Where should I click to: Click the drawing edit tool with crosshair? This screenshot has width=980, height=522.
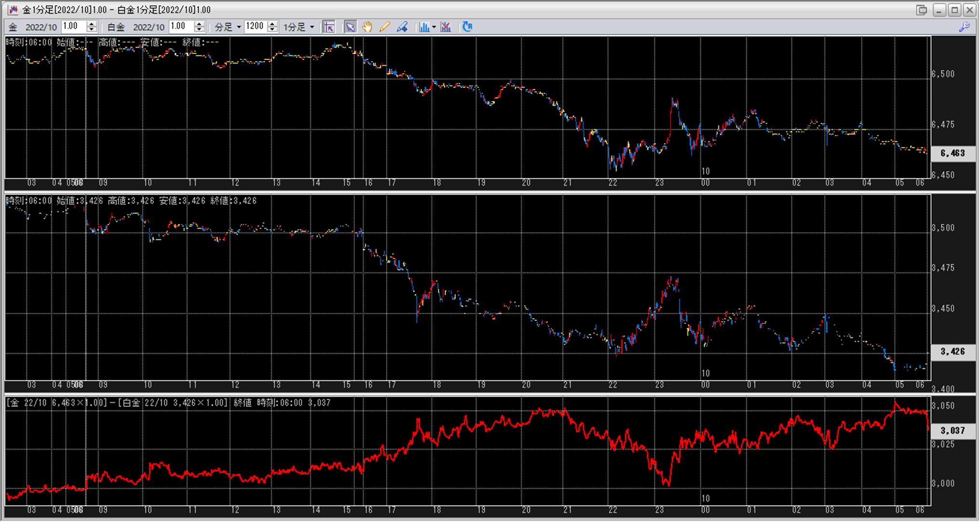coord(402,27)
